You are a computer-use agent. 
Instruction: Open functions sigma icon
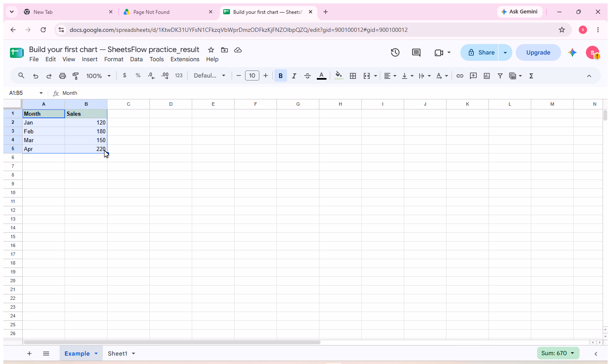[531, 76]
